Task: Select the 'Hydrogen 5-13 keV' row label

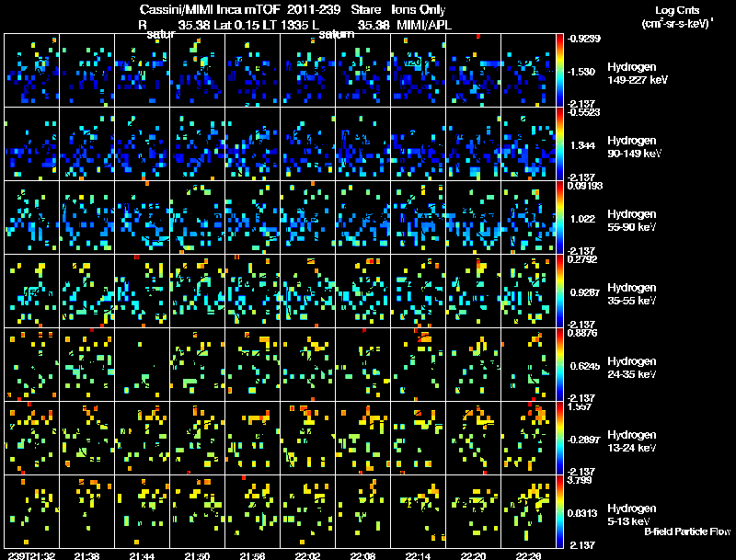Action: coord(632,515)
